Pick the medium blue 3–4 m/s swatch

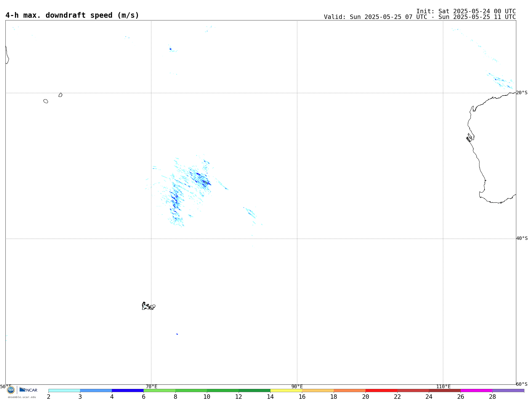click(96, 391)
